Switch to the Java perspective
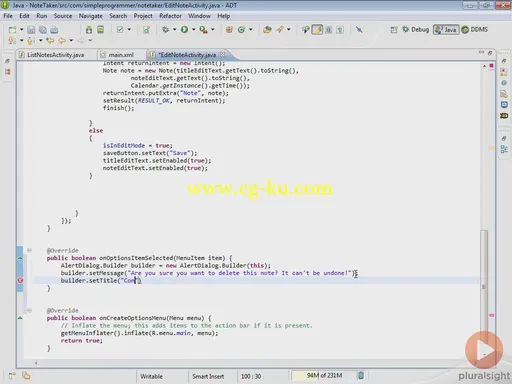Viewport: 512px width, 384px height. [446, 30]
